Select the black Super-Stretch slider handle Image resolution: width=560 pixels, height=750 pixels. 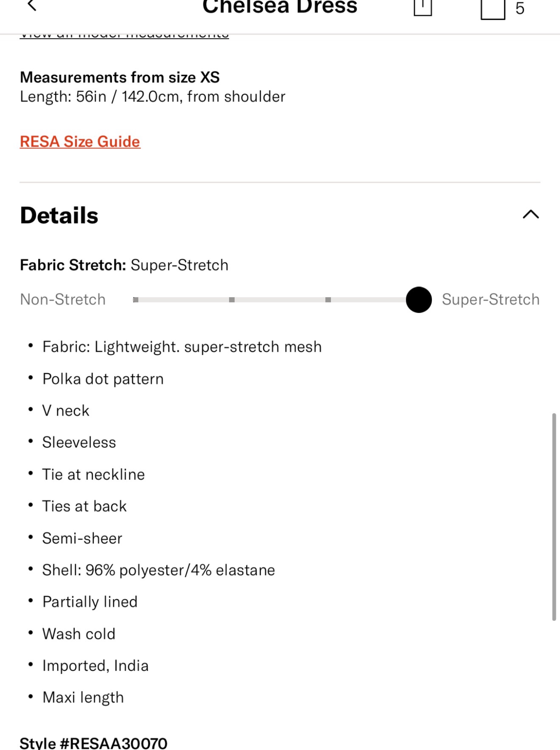point(419,300)
